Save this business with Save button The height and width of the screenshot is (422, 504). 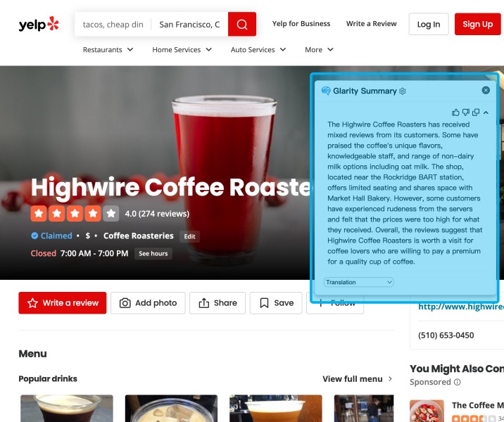coord(276,303)
